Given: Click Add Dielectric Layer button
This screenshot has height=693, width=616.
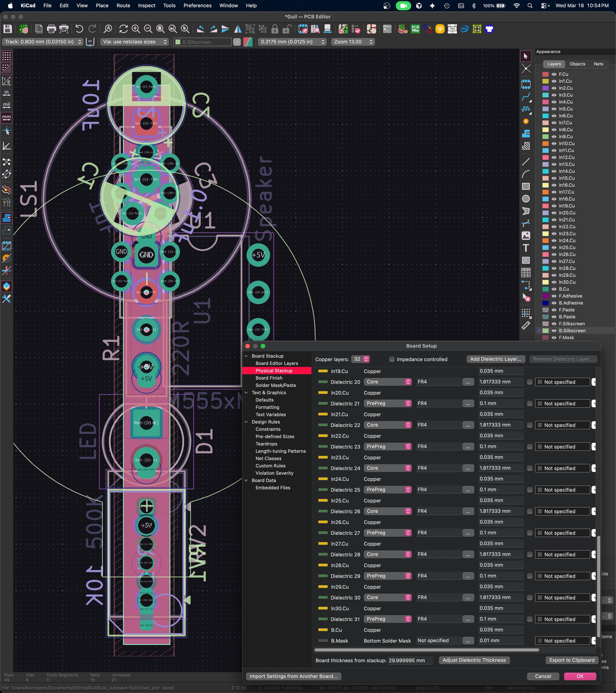Looking at the screenshot, I should pyautogui.click(x=495, y=359).
